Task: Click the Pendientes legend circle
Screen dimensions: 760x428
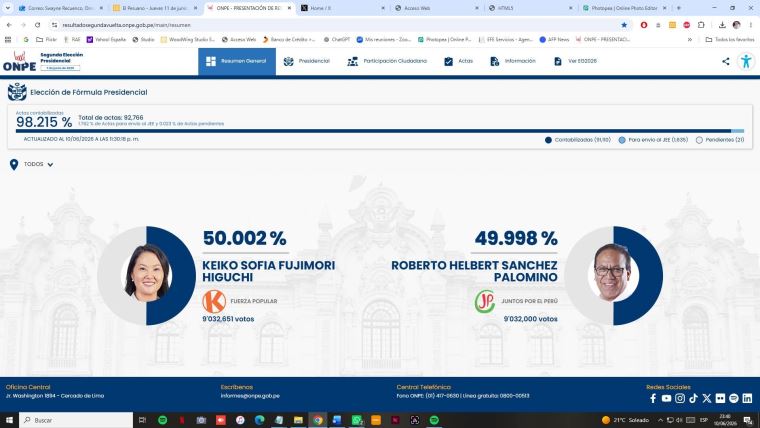Action: pos(699,140)
